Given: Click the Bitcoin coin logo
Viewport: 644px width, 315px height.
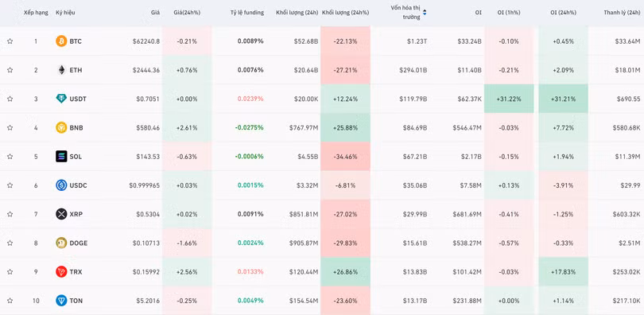Looking at the screenshot, I should 61,41.
